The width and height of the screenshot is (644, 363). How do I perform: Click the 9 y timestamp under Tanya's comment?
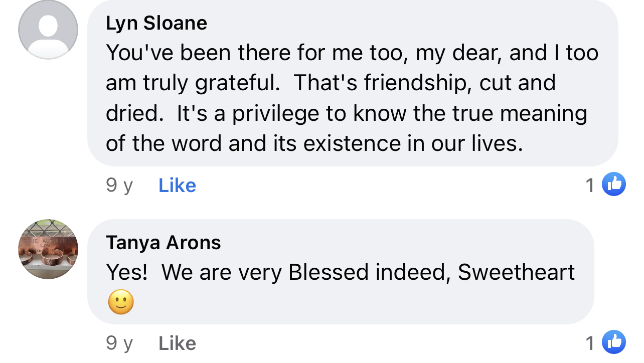pyautogui.click(x=119, y=343)
